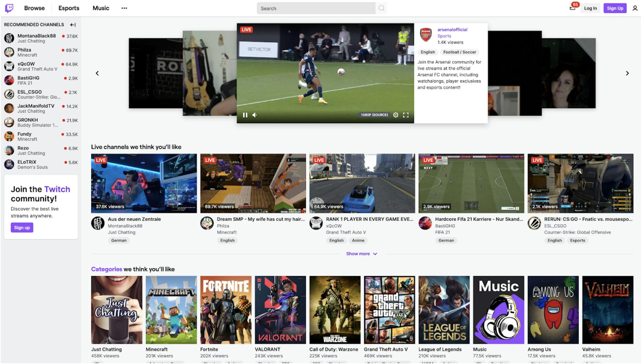Viewport: 641px width, 364px height.
Task: Pause the featured Arsenal stream
Action: 245,115
